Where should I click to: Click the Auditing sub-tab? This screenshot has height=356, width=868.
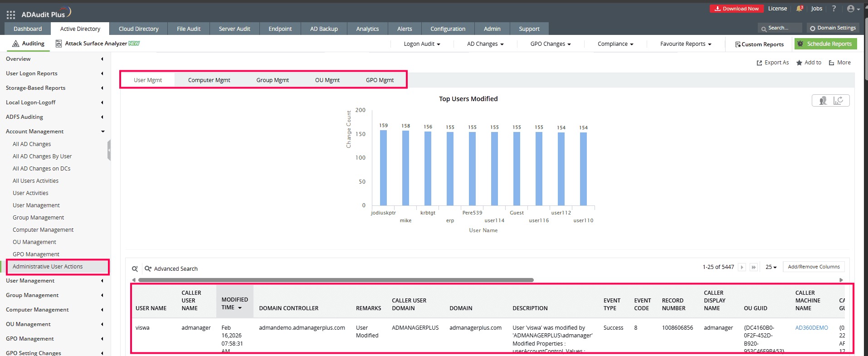28,44
